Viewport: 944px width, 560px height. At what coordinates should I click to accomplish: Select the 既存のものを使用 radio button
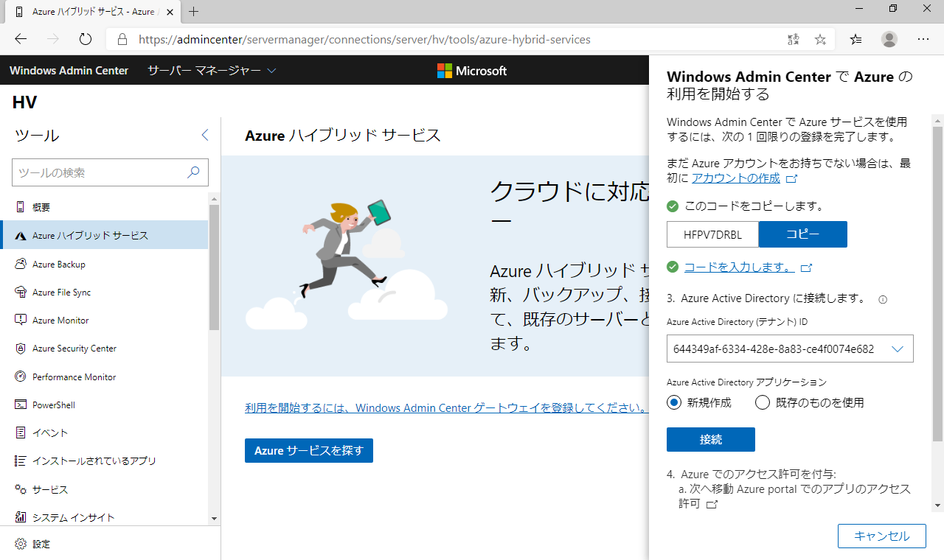click(x=763, y=402)
